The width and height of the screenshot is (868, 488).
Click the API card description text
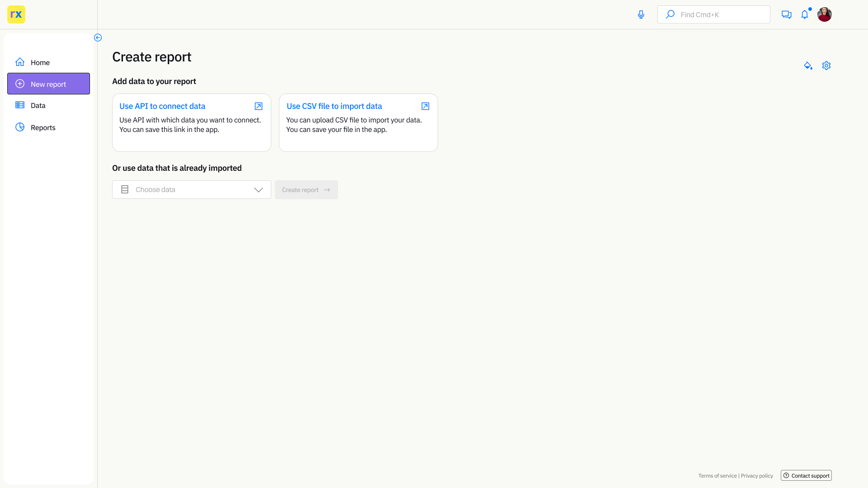point(190,125)
